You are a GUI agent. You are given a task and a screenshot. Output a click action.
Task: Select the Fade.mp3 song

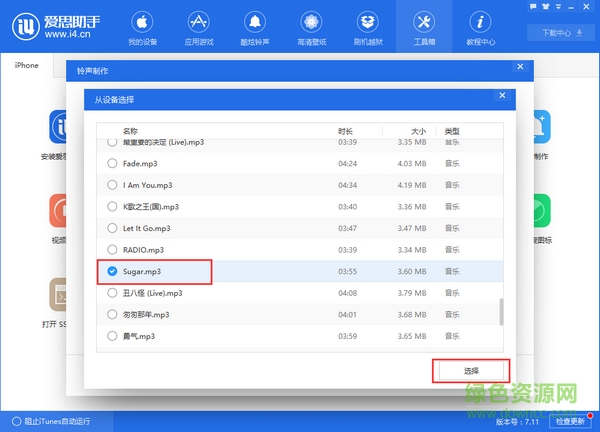click(x=112, y=163)
